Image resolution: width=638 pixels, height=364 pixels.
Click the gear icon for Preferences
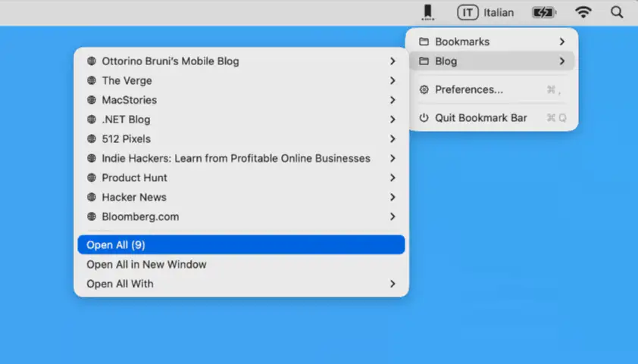(x=424, y=90)
